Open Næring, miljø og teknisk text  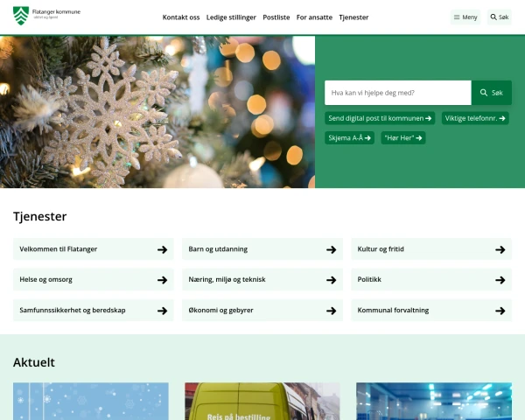(227, 280)
